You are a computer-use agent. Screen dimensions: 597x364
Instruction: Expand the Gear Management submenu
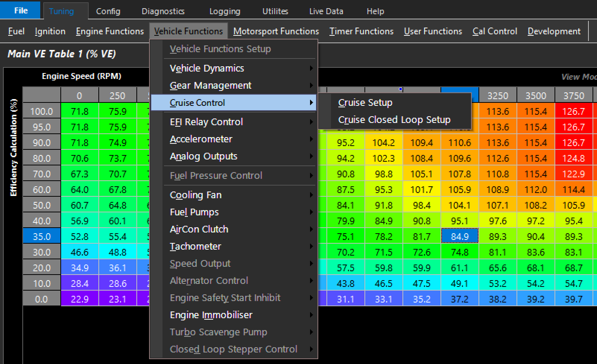pos(234,85)
